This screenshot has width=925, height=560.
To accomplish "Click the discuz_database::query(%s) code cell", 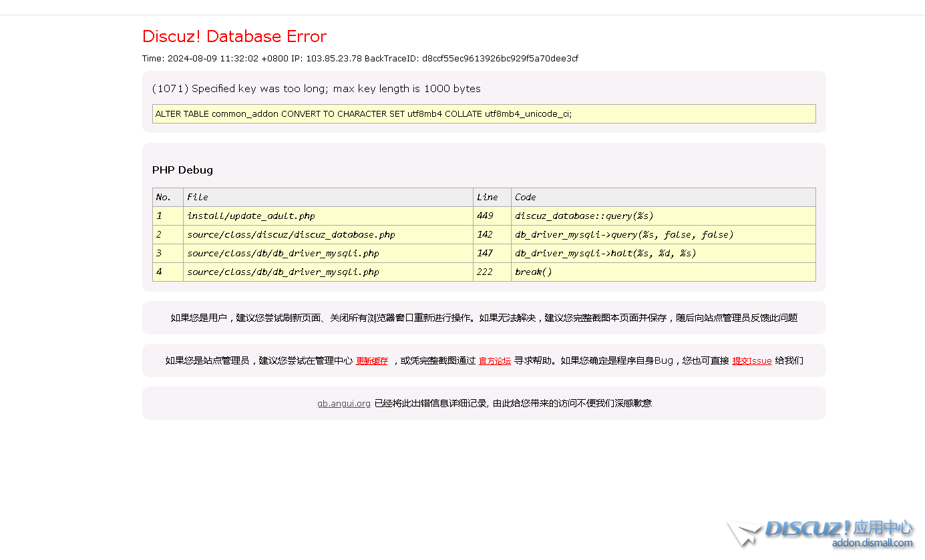I will coord(584,216).
